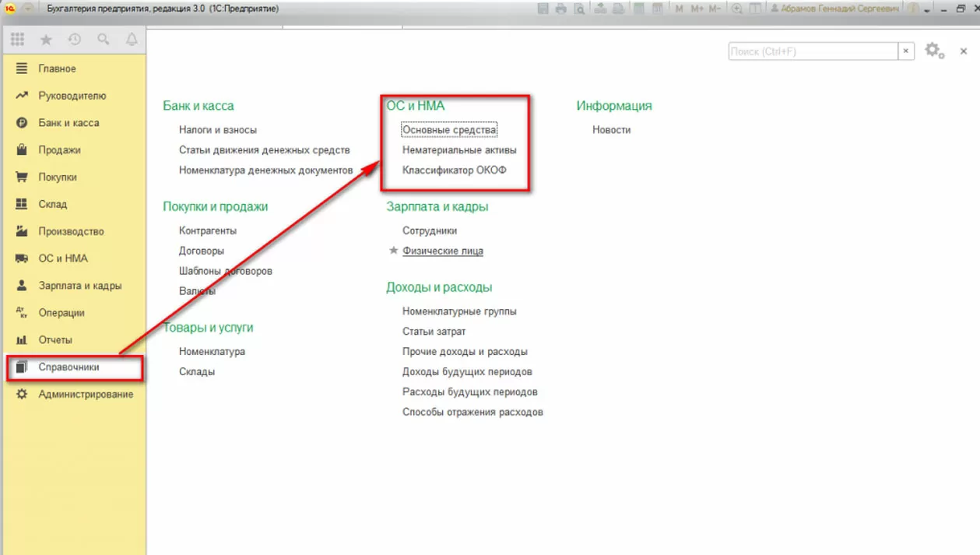Open Номенклатура link under Товары и услуги

(x=212, y=352)
